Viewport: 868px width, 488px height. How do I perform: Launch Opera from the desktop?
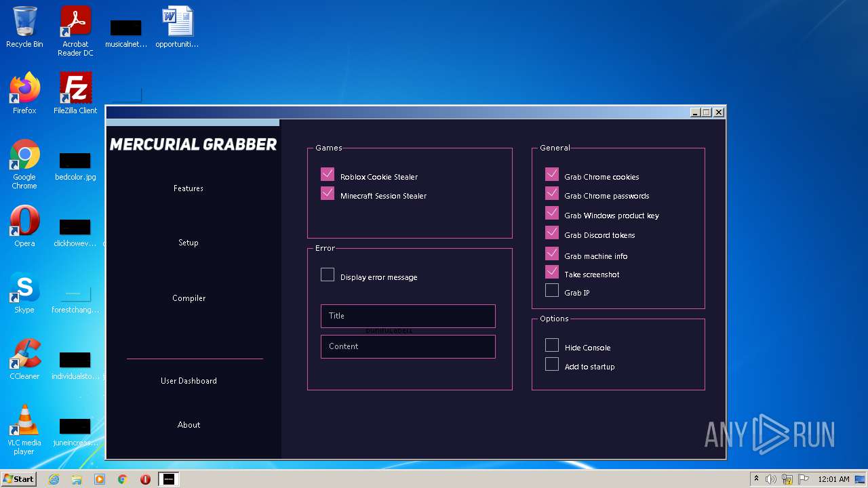[24, 226]
